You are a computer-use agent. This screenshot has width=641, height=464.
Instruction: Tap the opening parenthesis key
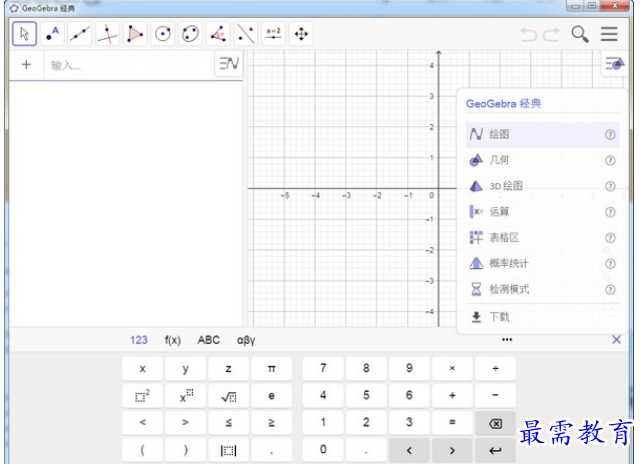click(142, 450)
